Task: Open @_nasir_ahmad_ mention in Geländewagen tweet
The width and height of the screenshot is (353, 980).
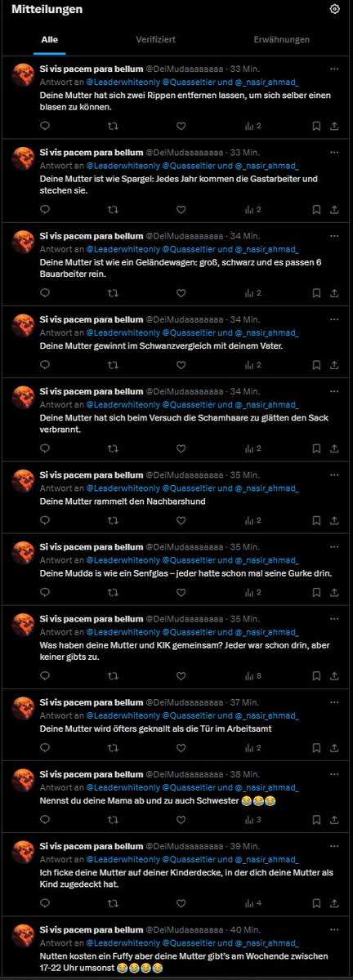Action: pyautogui.click(x=266, y=251)
